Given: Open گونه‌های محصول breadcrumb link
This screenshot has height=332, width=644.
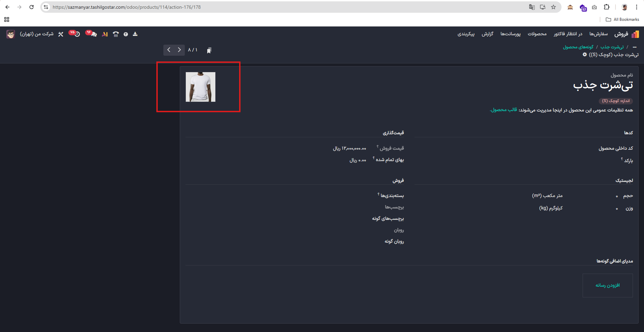Looking at the screenshot, I should (x=578, y=47).
